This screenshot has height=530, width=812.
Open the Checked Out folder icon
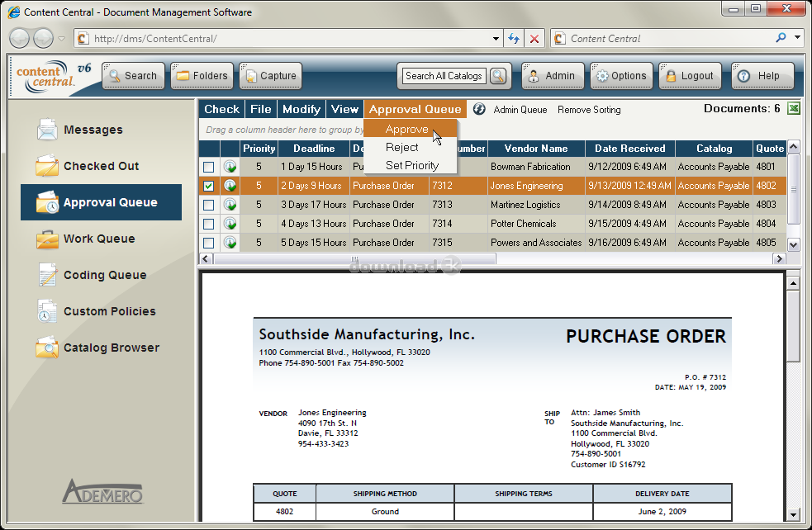coord(47,166)
